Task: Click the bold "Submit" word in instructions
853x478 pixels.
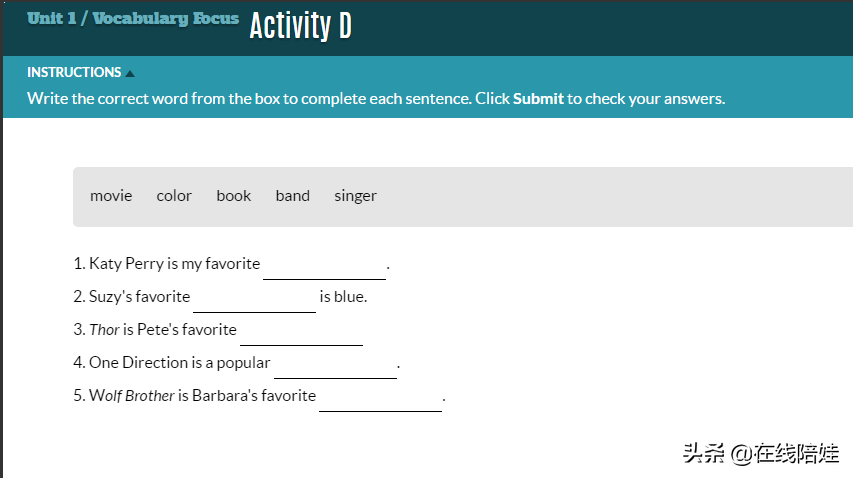Action: pyautogui.click(x=538, y=99)
